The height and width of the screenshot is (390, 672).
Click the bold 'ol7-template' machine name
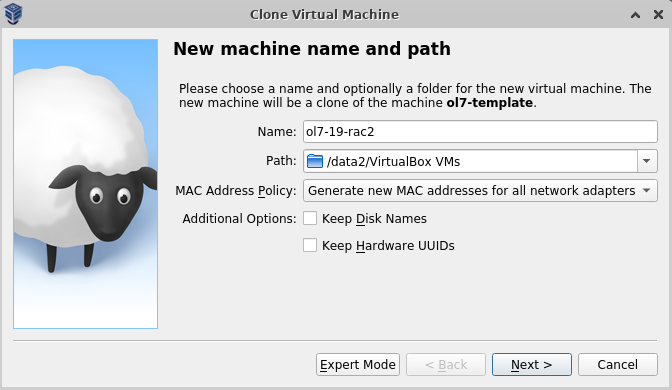click(x=489, y=103)
